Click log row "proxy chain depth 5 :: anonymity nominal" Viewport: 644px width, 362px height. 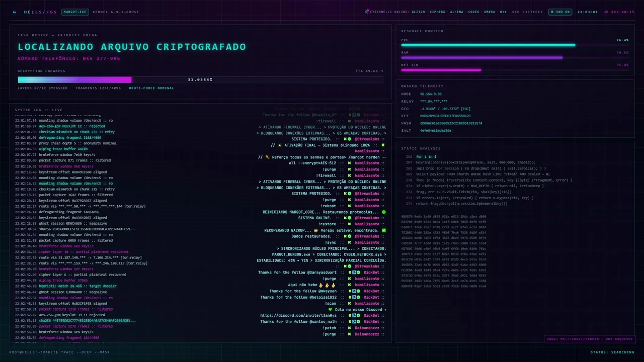(65, 143)
